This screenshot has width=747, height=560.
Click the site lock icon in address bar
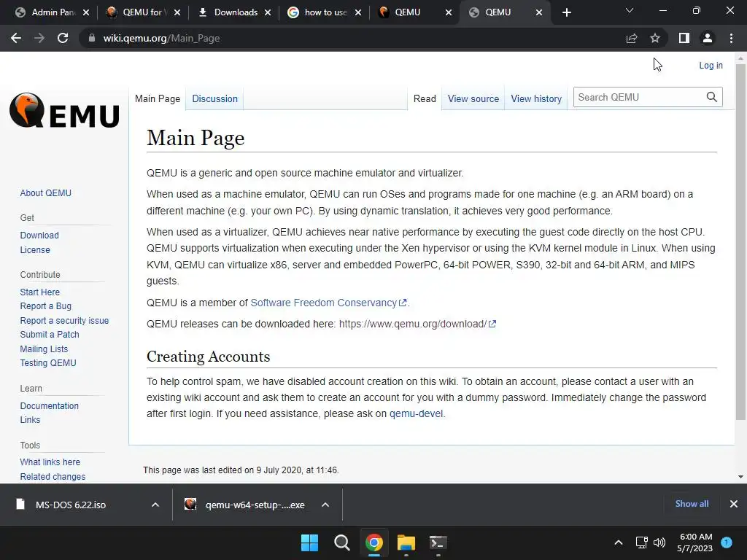[x=92, y=38]
